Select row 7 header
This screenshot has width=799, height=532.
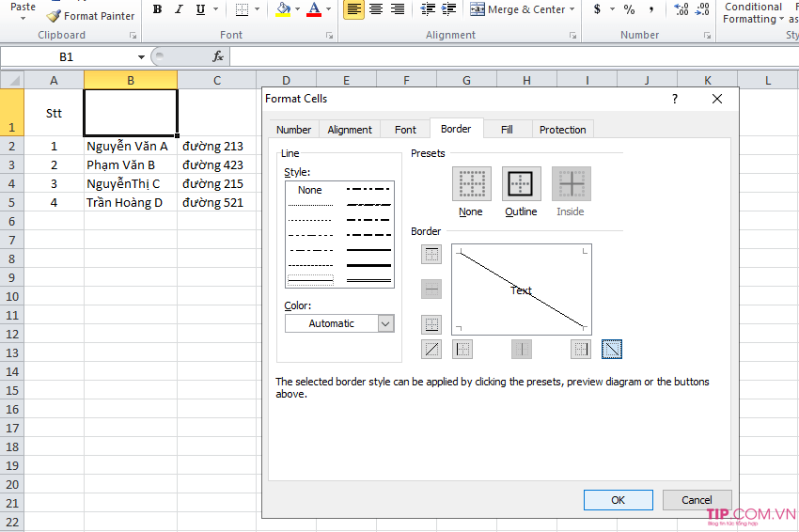click(x=11, y=240)
